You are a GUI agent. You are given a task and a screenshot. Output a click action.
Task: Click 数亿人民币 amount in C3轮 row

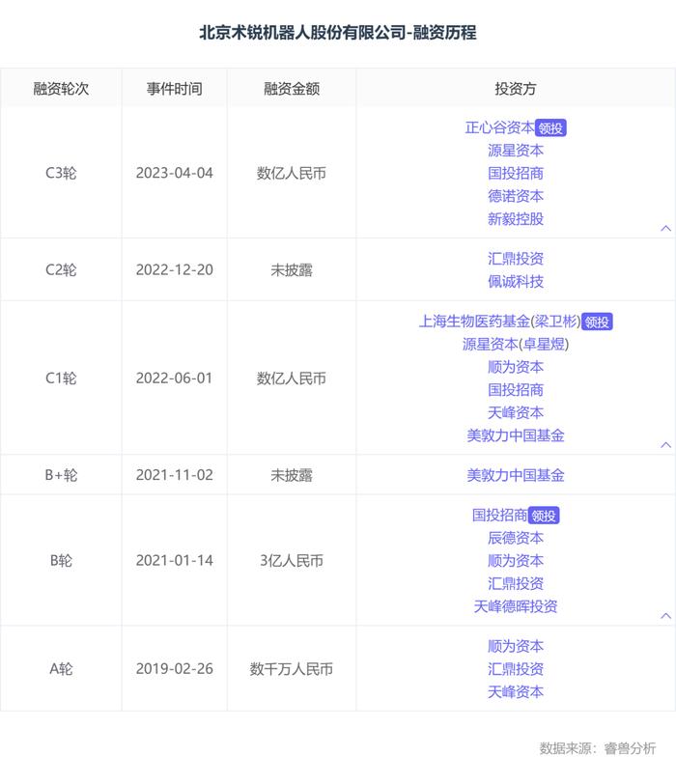[x=292, y=173]
